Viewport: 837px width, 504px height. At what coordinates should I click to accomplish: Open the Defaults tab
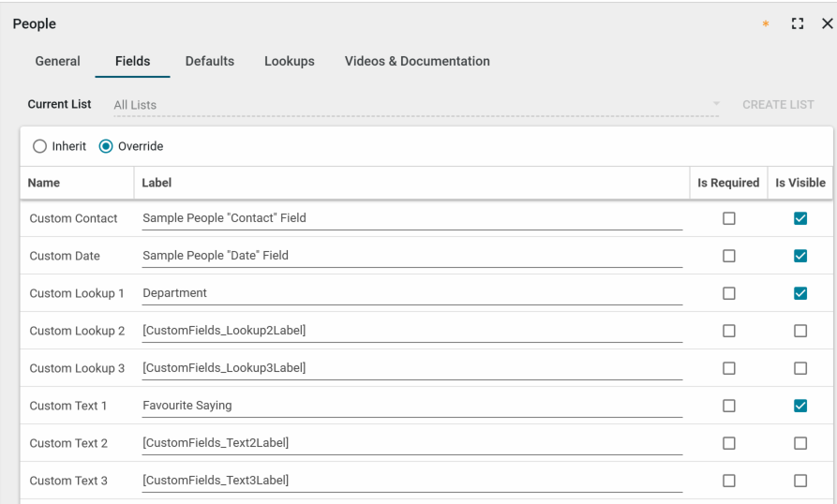[x=210, y=61]
